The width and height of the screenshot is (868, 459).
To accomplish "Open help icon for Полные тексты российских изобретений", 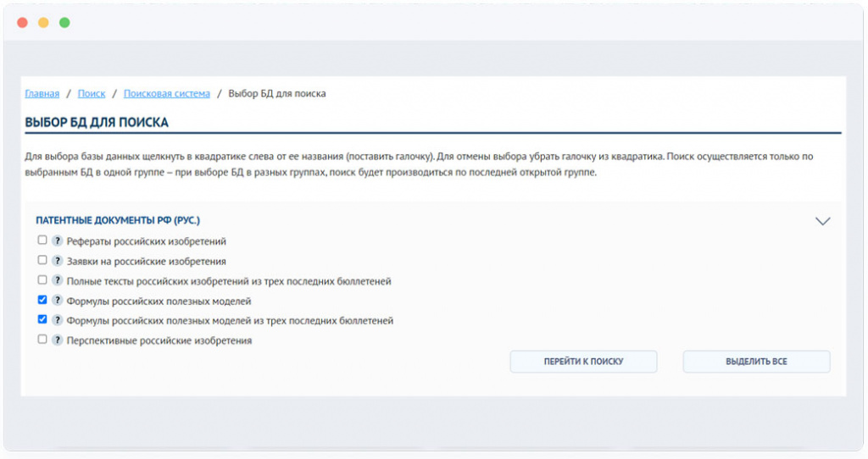I will click(x=58, y=280).
